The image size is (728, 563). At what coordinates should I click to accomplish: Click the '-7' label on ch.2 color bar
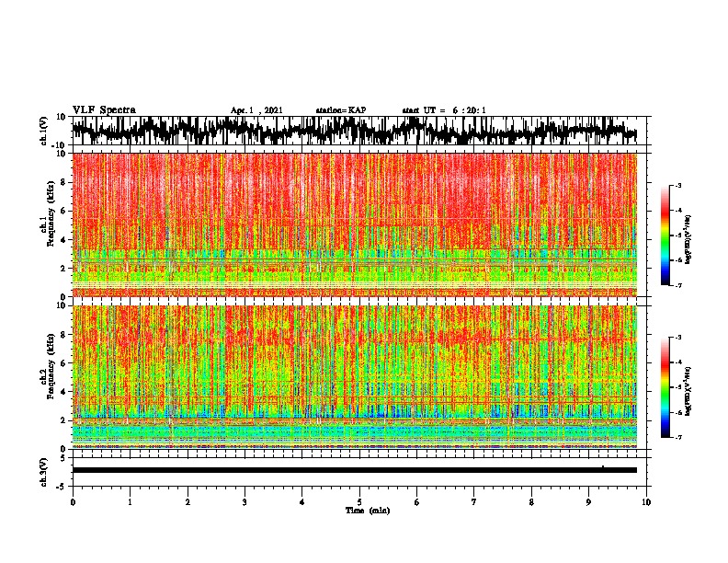pos(677,438)
